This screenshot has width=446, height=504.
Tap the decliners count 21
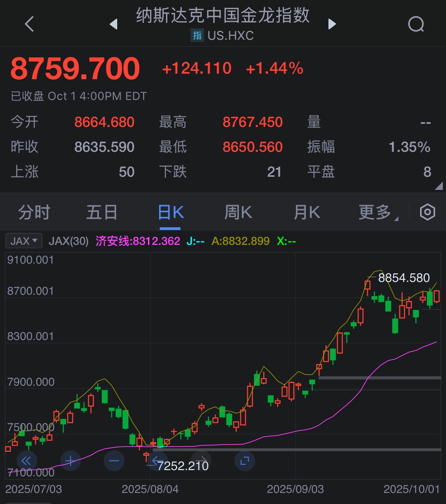click(x=274, y=172)
